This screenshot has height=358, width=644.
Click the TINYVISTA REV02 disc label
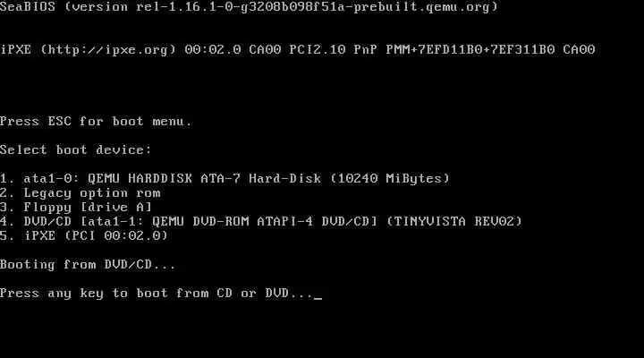pyautogui.click(x=454, y=222)
